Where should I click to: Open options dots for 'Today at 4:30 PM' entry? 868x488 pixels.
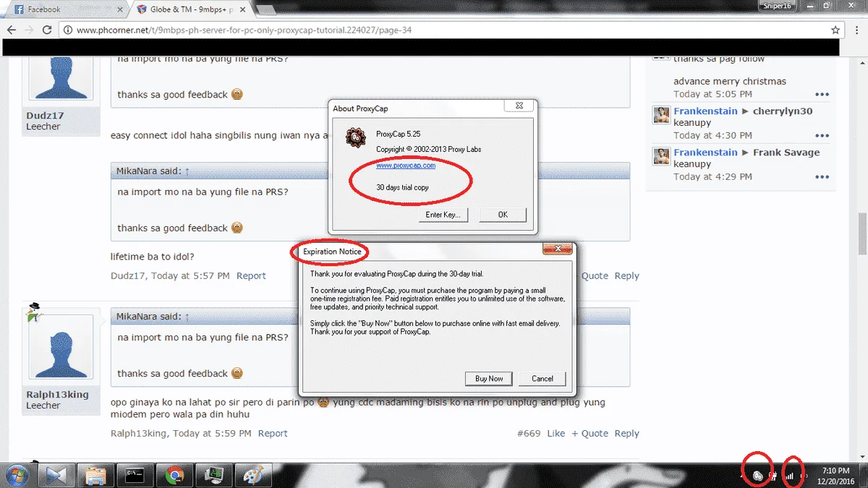pyautogui.click(x=822, y=136)
